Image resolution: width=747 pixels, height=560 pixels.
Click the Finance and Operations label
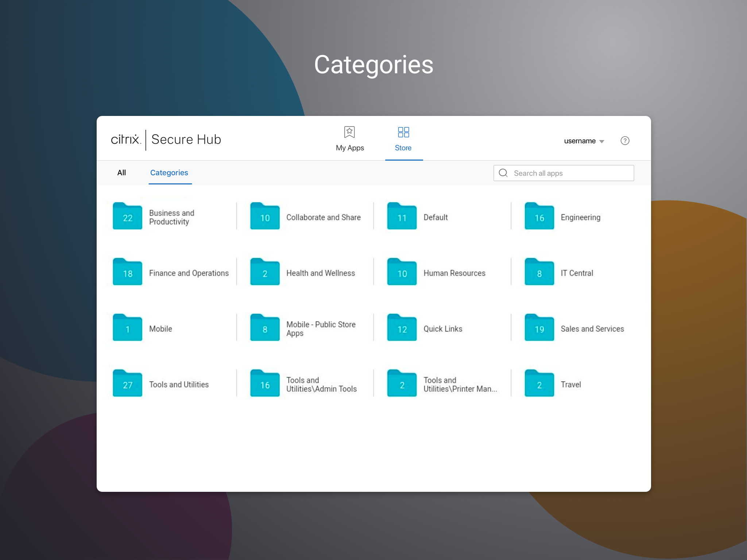189,273
